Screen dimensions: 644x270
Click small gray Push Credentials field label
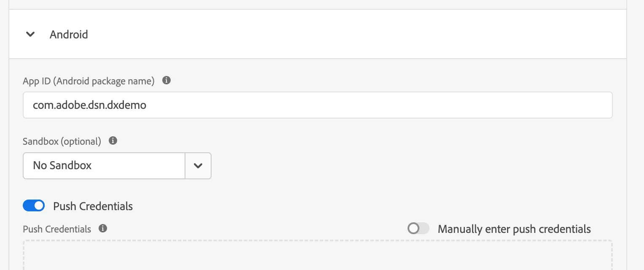(57, 229)
